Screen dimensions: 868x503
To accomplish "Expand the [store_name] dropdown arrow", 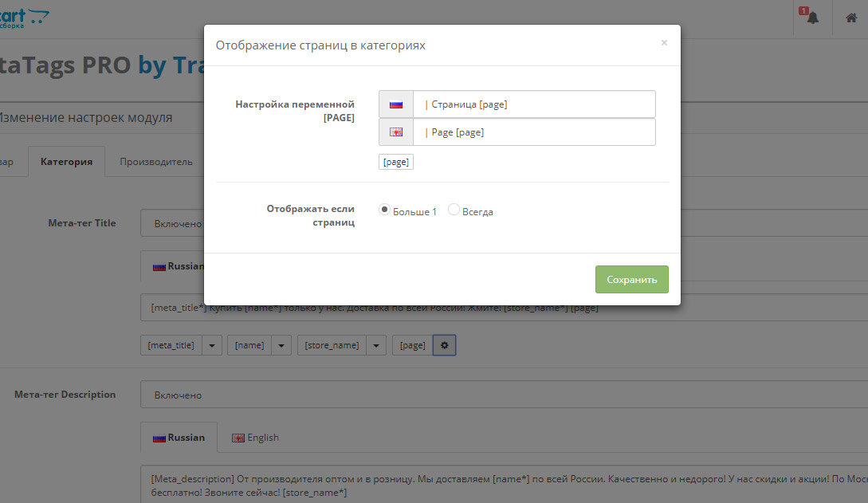I will click(376, 345).
